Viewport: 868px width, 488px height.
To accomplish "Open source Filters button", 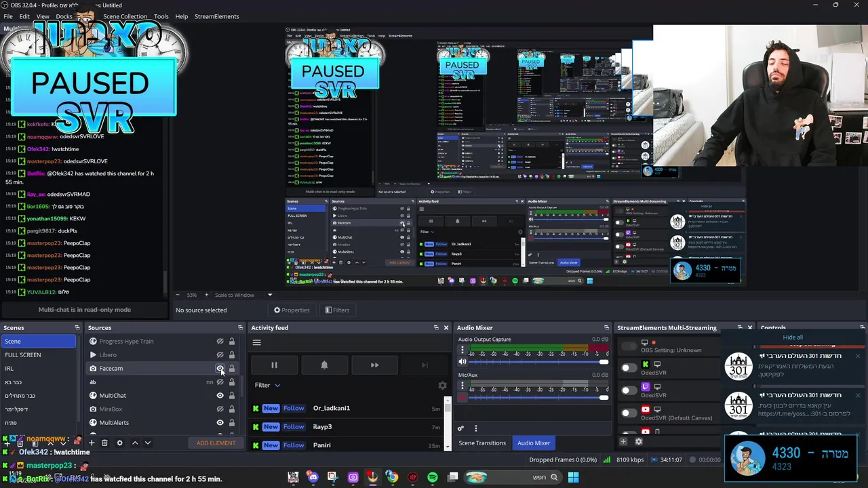I will point(337,310).
